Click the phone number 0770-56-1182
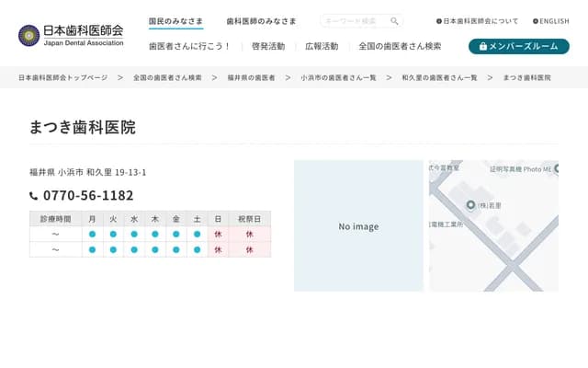 click(x=88, y=196)
